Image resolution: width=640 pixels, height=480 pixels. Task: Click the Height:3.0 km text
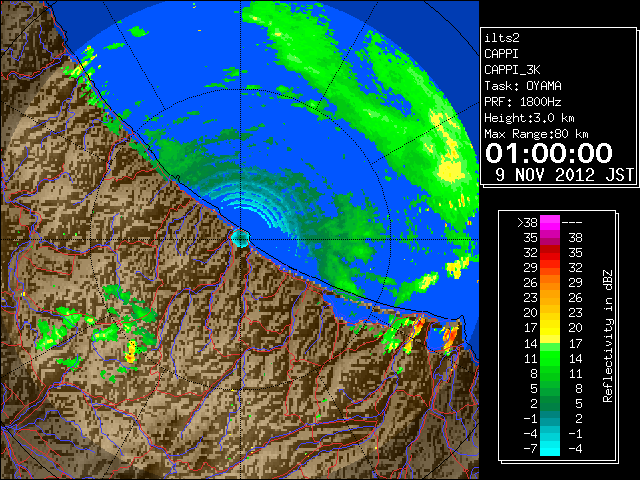coord(529,118)
